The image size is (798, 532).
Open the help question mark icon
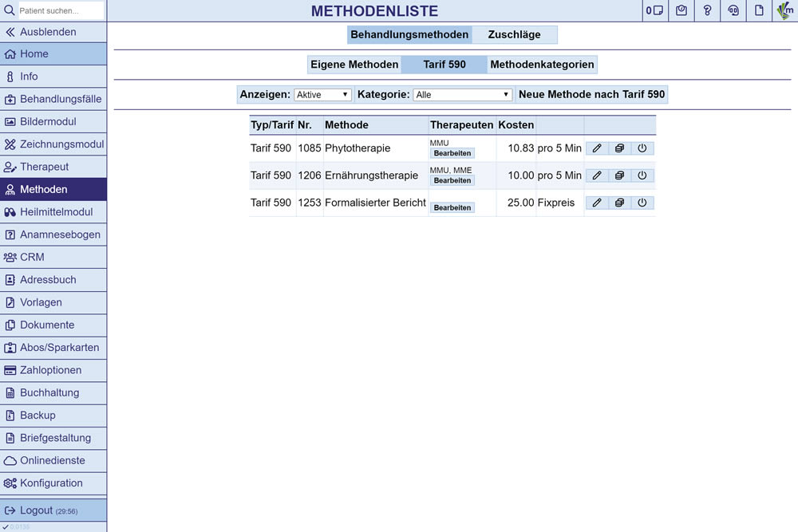(x=707, y=10)
